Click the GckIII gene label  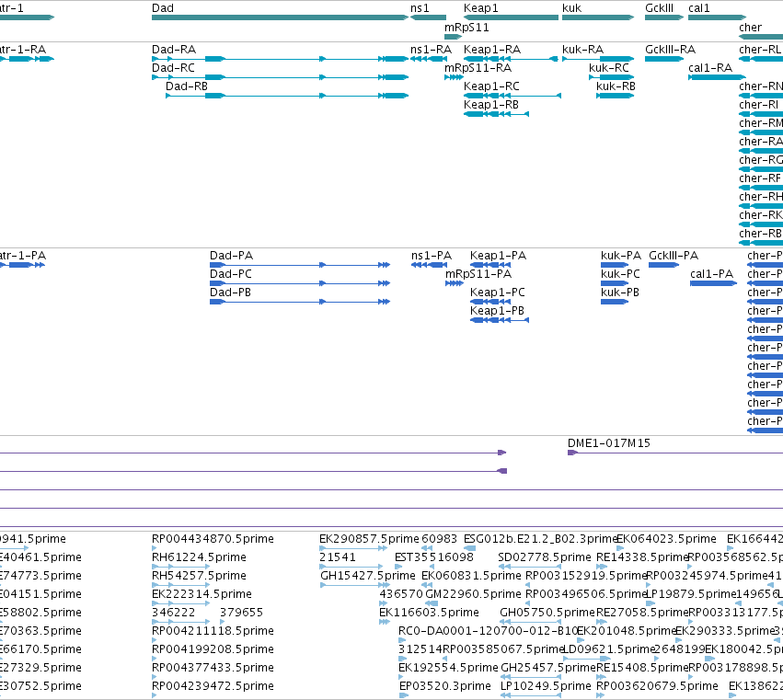(x=659, y=8)
